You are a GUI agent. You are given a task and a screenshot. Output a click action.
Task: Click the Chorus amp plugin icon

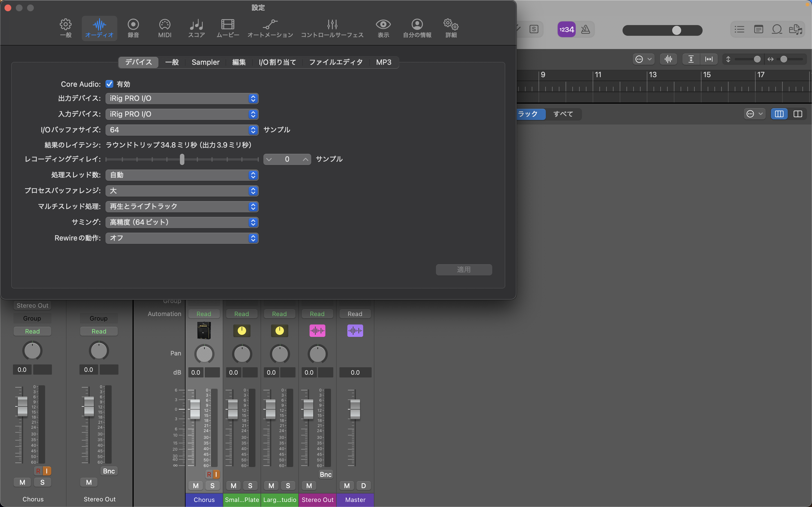tap(204, 331)
